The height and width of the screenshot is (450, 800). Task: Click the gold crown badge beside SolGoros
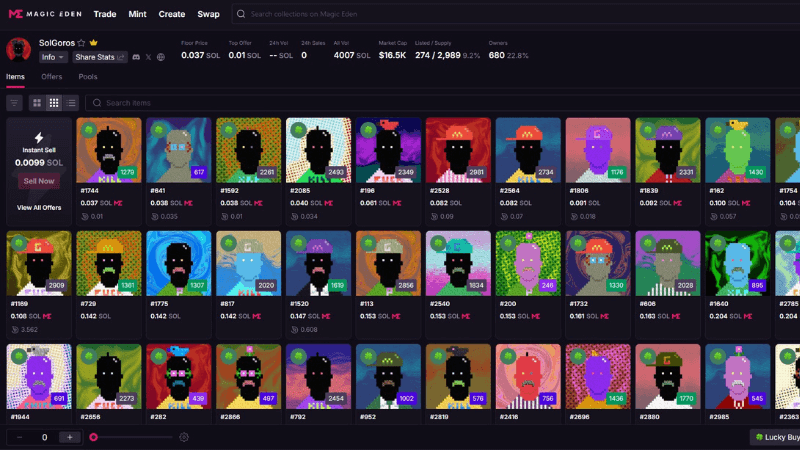93,42
